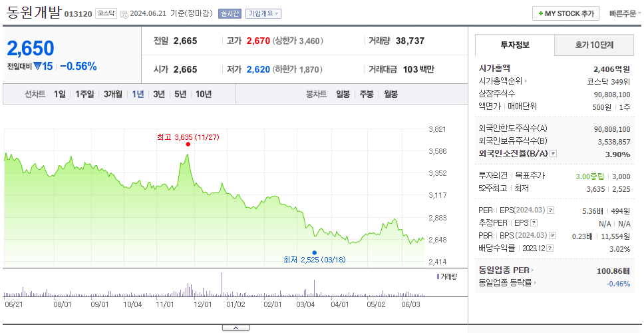Click the stock code 013120
644x333 pixels.
click(78, 15)
